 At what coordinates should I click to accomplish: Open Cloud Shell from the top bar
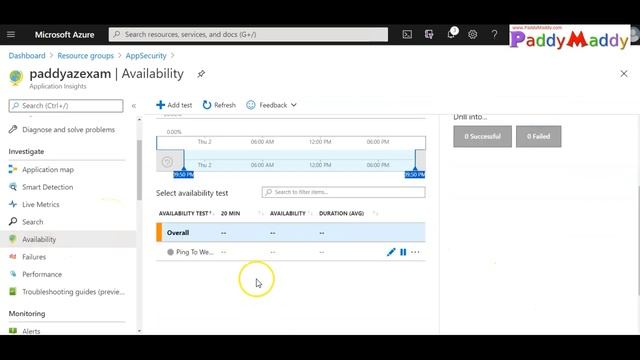point(407,35)
